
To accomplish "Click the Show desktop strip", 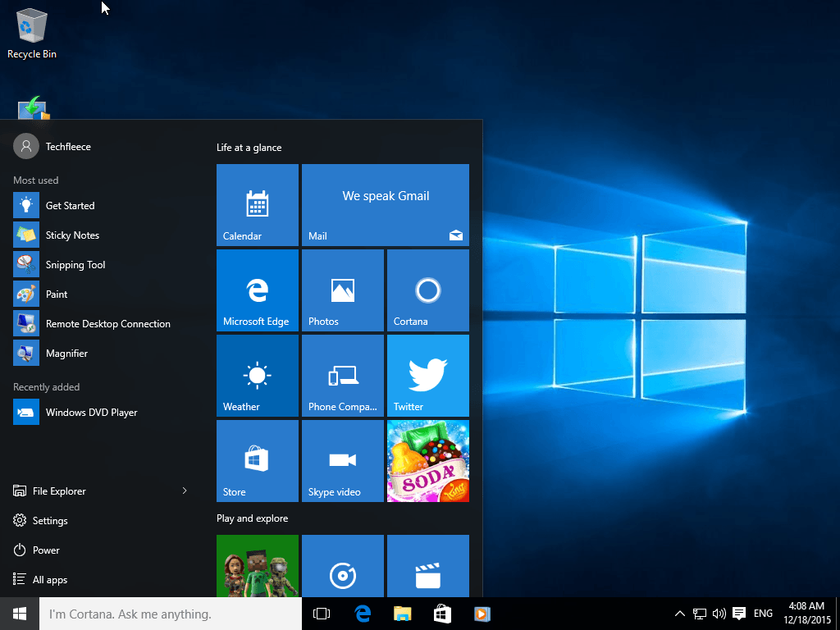I will click(838, 614).
